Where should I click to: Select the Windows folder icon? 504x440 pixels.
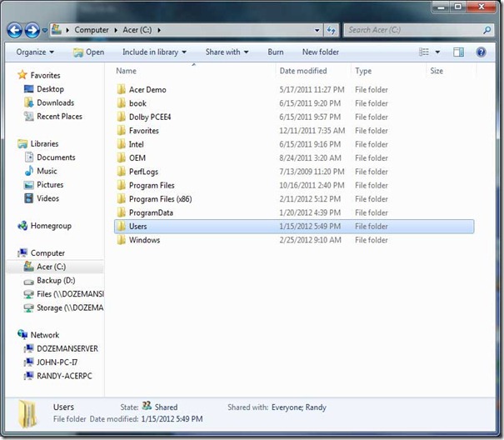(121, 240)
